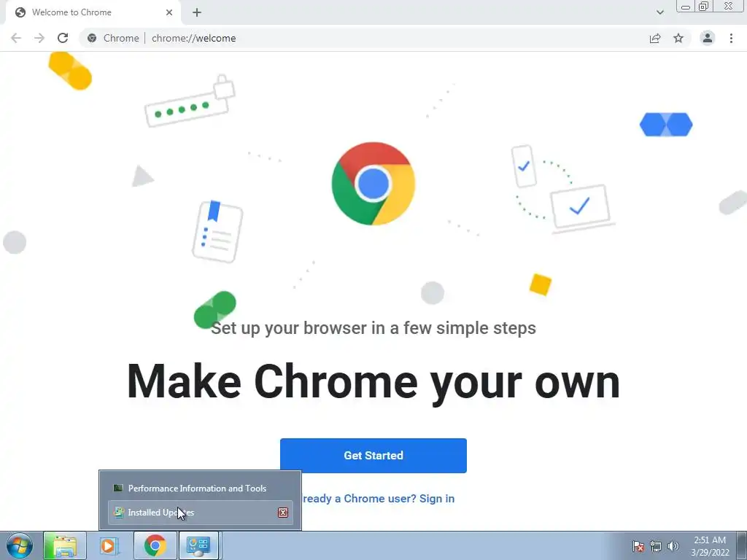
Task: Select the Welcome to Chrome tab
Action: click(93, 12)
